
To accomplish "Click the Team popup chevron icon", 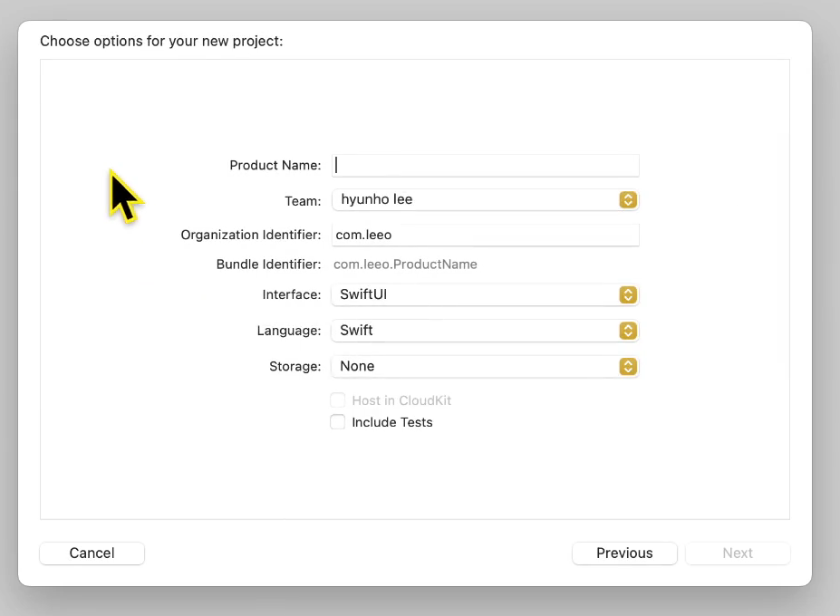I will coord(628,199).
